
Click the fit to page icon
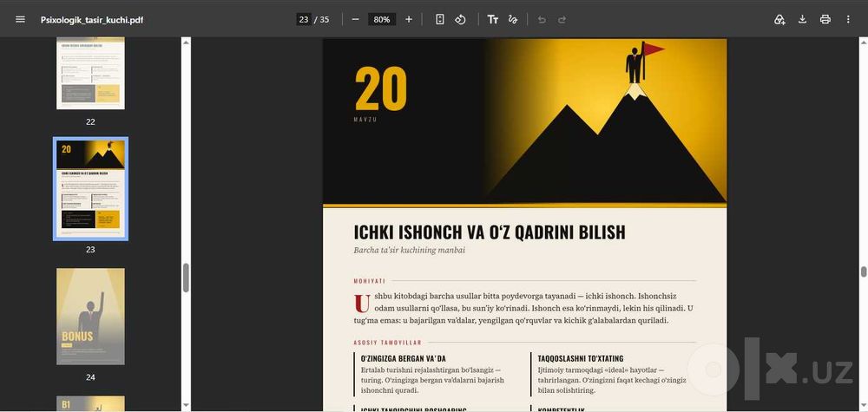click(439, 19)
